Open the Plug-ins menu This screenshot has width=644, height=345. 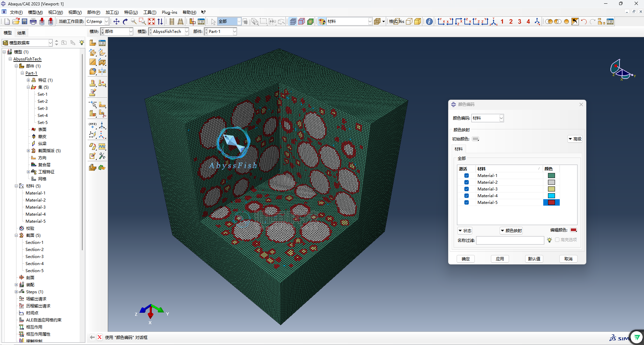click(170, 12)
